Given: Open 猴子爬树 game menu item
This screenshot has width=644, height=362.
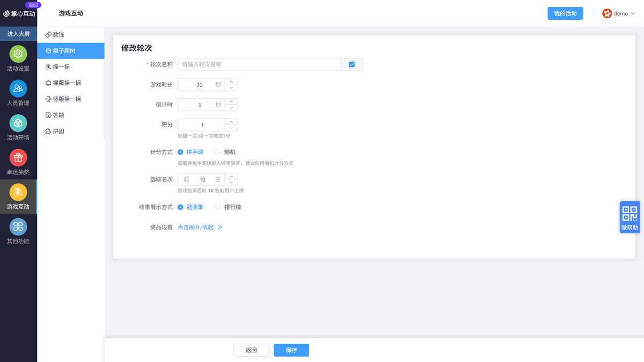Looking at the screenshot, I should click(71, 51).
